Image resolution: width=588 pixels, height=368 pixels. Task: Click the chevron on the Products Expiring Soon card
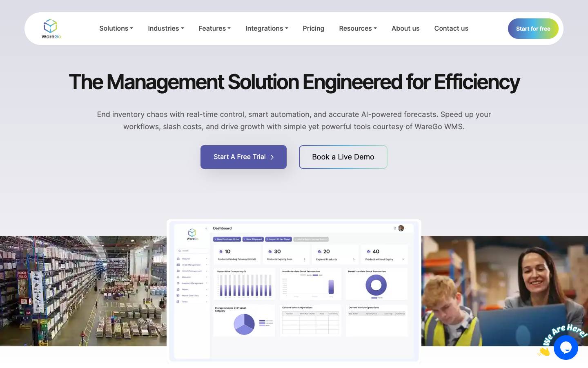305,259
